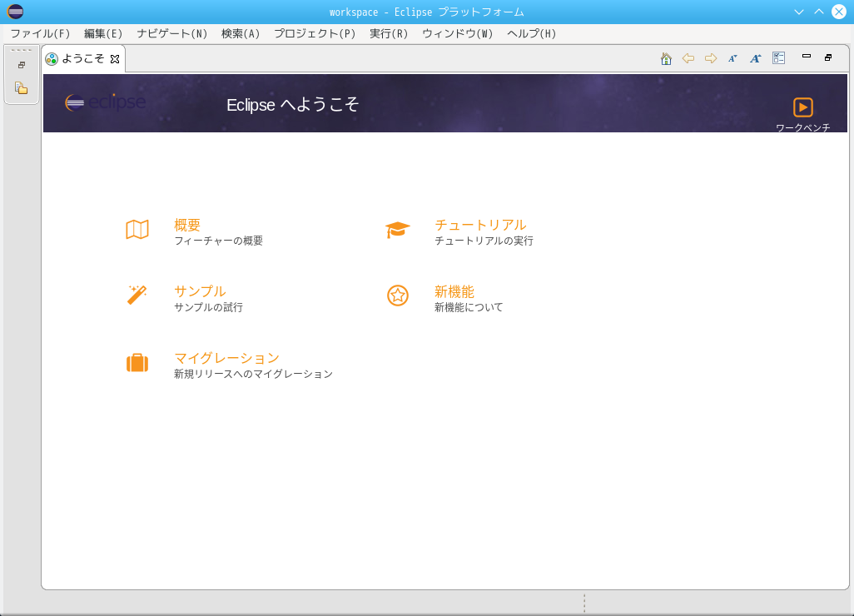Click the Home icon in Welcome toolbar

[666, 58]
